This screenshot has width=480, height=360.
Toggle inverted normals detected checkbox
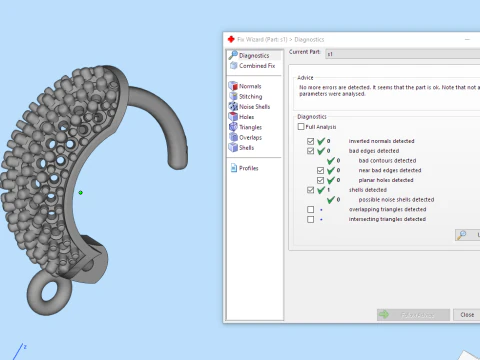point(310,141)
